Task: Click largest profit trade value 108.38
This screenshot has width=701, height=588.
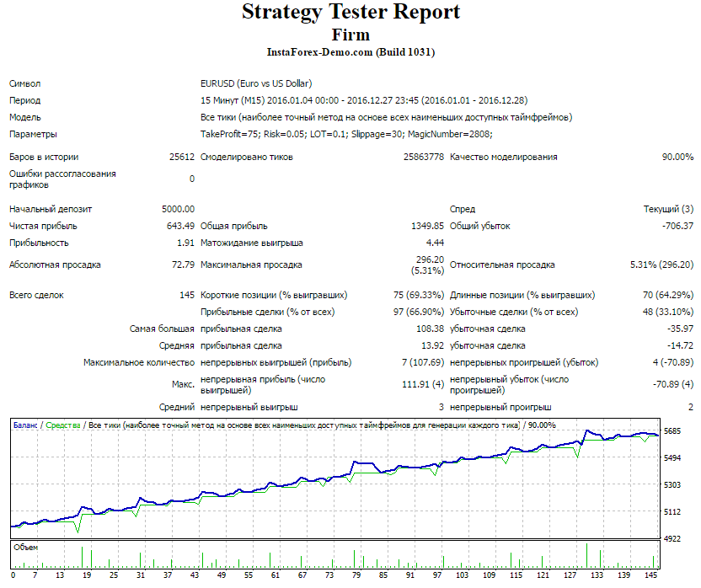Action: tap(430, 329)
